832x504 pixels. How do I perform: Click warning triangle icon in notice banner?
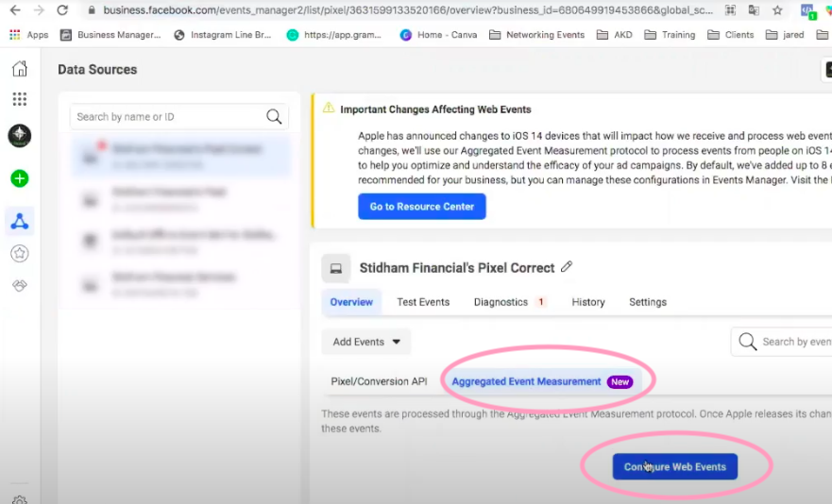329,108
